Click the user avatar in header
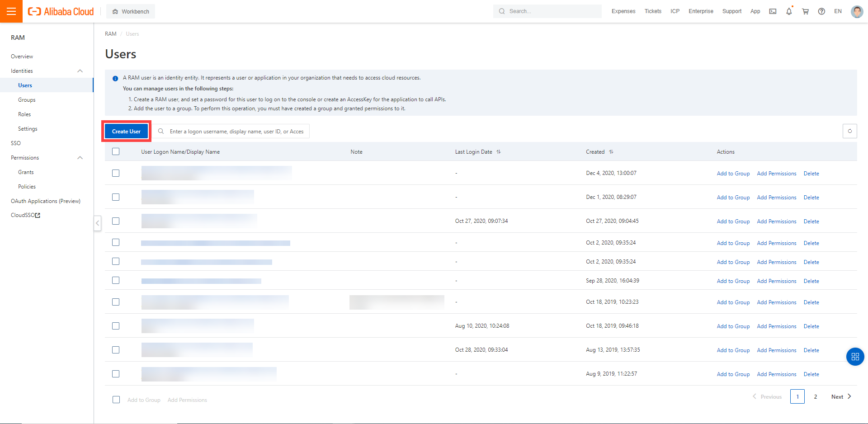This screenshot has width=868, height=424. tap(856, 11)
